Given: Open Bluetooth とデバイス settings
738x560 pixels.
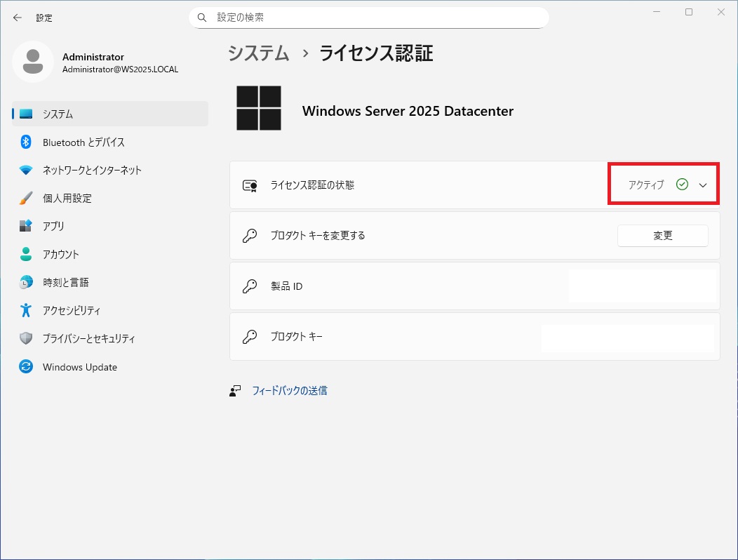Looking at the screenshot, I should [110, 142].
